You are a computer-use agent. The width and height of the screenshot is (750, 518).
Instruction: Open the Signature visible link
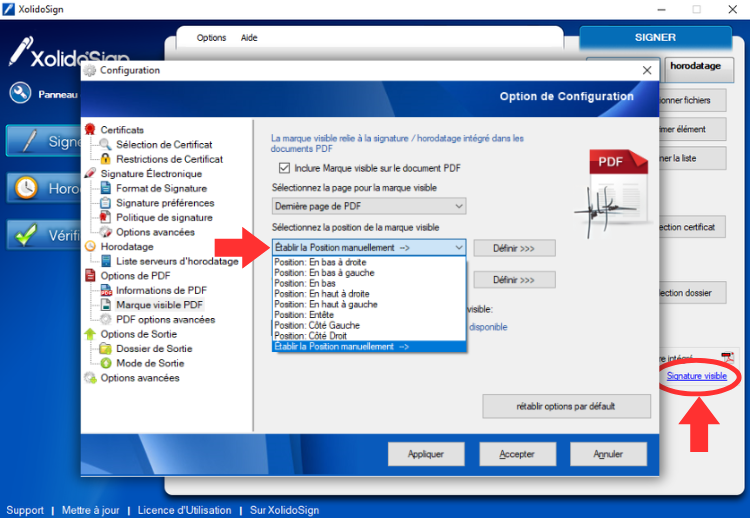coord(697,376)
